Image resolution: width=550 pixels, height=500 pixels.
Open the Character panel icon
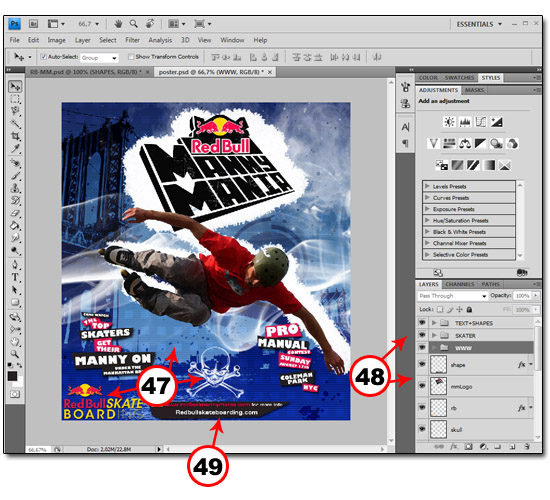[405, 127]
